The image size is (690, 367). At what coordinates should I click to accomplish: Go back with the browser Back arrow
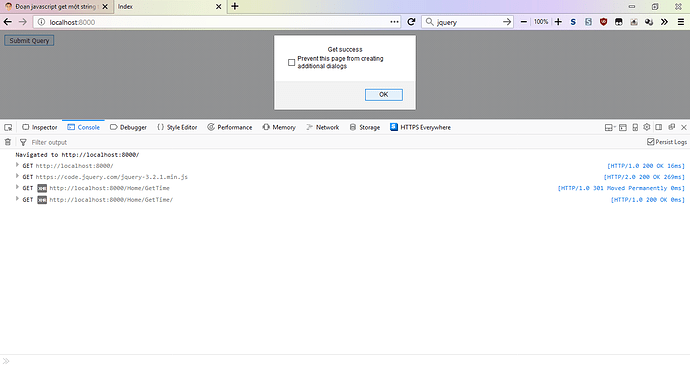pos(7,22)
